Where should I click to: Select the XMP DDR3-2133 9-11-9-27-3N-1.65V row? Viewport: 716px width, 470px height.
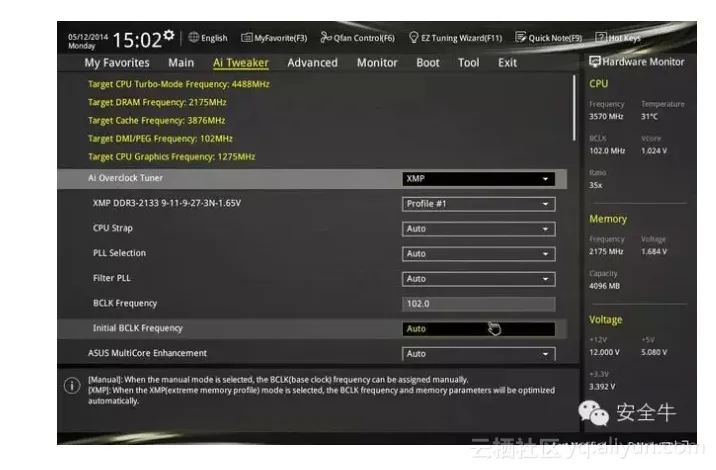pyautogui.click(x=167, y=203)
